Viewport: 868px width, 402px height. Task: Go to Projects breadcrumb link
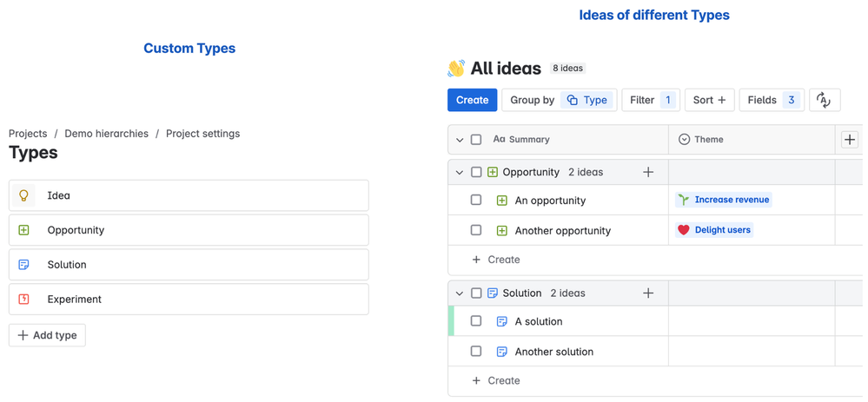click(x=28, y=133)
